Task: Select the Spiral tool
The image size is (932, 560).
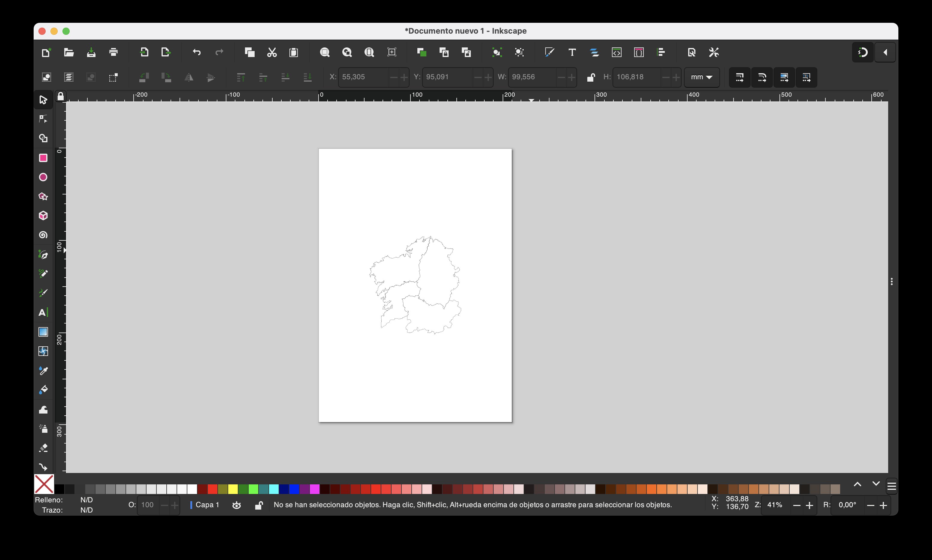Action: (x=43, y=235)
